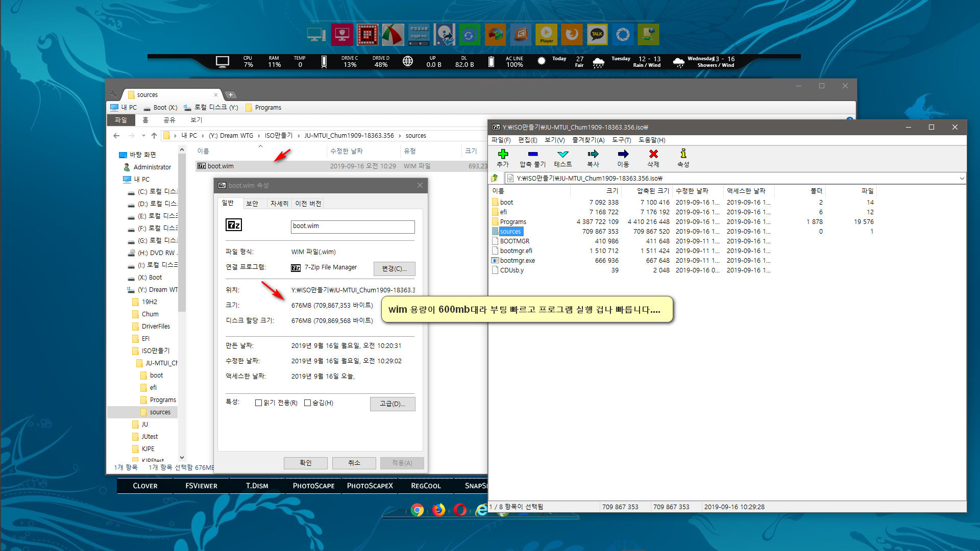The width and height of the screenshot is (980, 551).
Task: Click the 압축 풀기 (Extract) icon in 7-Zip
Action: [532, 154]
